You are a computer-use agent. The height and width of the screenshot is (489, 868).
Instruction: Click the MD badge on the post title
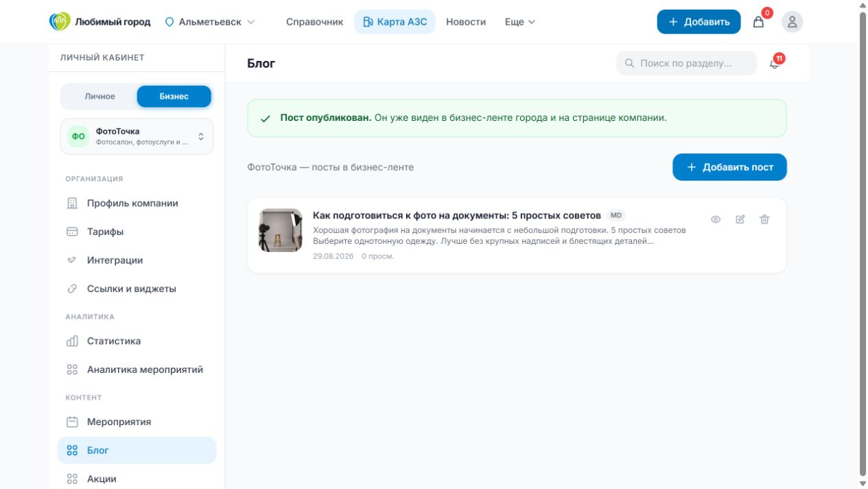616,215
